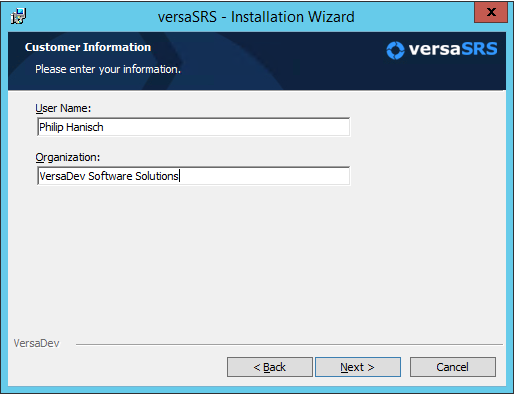Click the VersaDev branding text at the bottom left
Screen dimensions: 514x394
tap(36, 343)
